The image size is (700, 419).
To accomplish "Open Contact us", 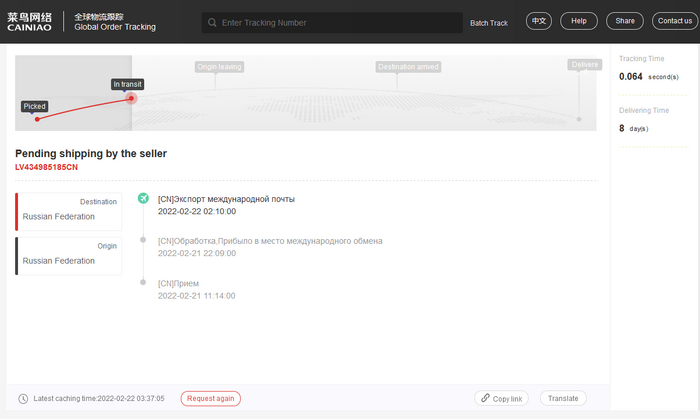I will point(675,21).
